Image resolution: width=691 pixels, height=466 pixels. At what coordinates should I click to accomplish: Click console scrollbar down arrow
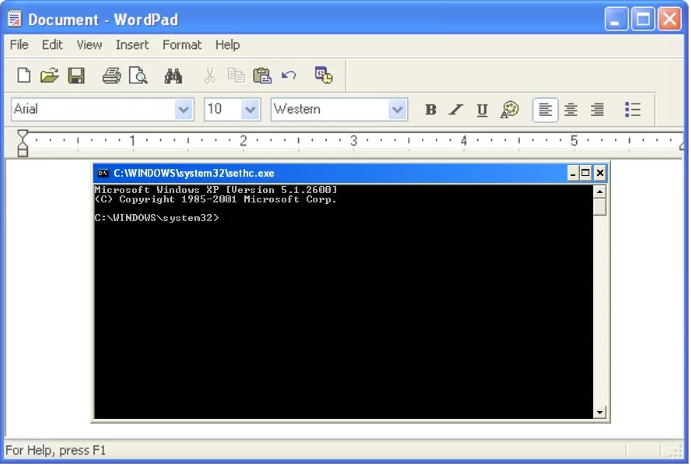click(x=599, y=412)
